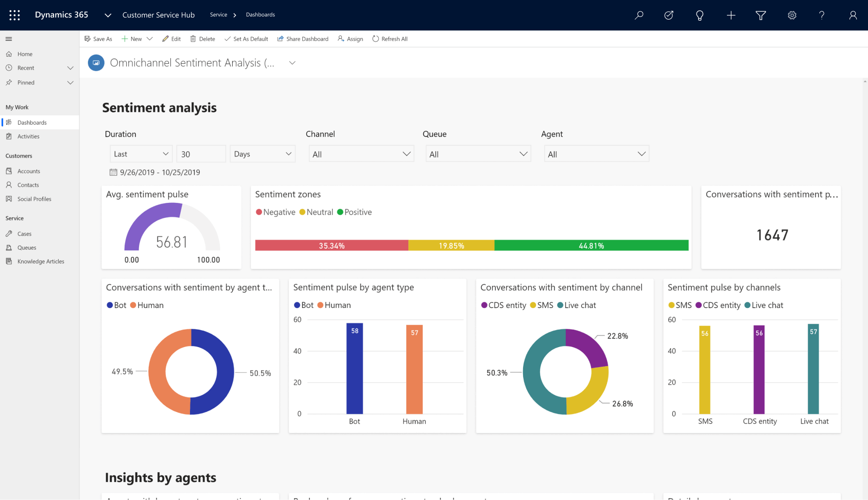Open Cases in the sidebar
868x500 pixels.
(x=24, y=234)
